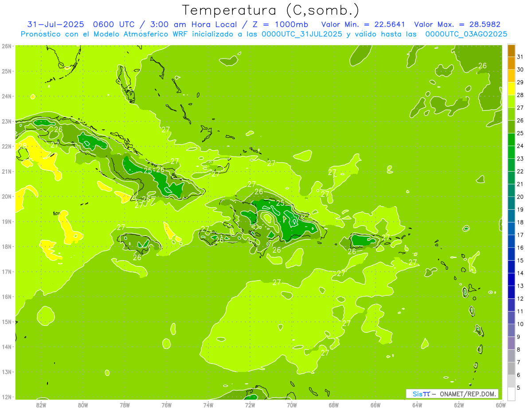Click the longitude label "82W"
Image resolution: width=532 pixels, height=411 pixels.
(41, 405)
